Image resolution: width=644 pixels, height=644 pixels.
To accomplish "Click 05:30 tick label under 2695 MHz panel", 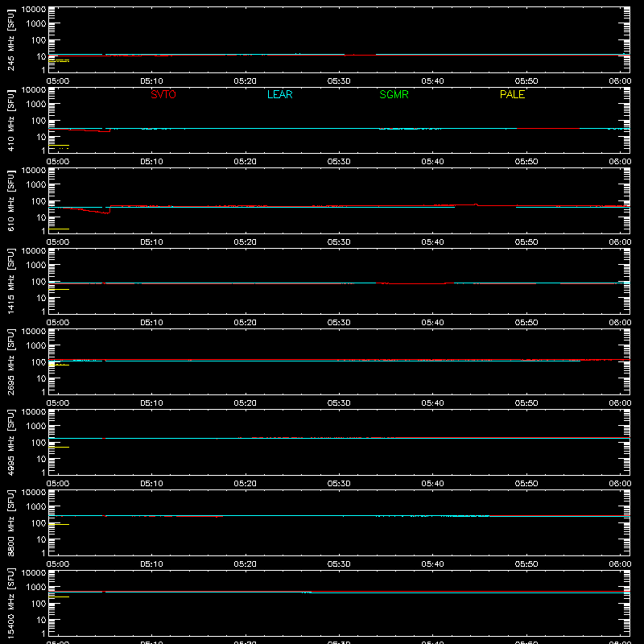I will 339,403.
